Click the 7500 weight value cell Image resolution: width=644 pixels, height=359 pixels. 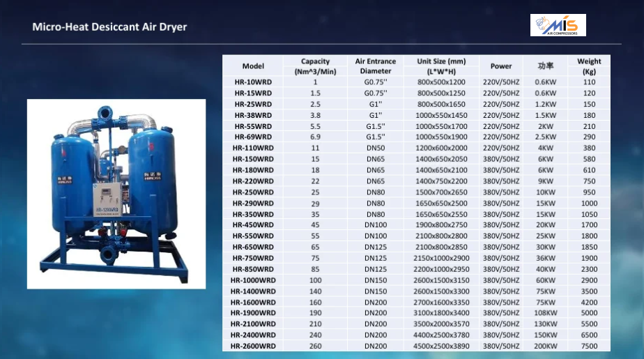click(589, 346)
